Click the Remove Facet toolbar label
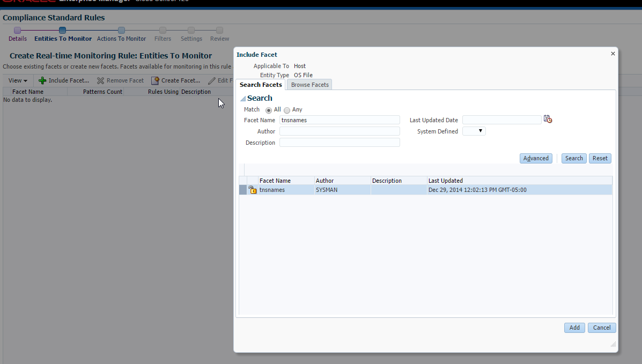This screenshot has width=642, height=364. 125,80
